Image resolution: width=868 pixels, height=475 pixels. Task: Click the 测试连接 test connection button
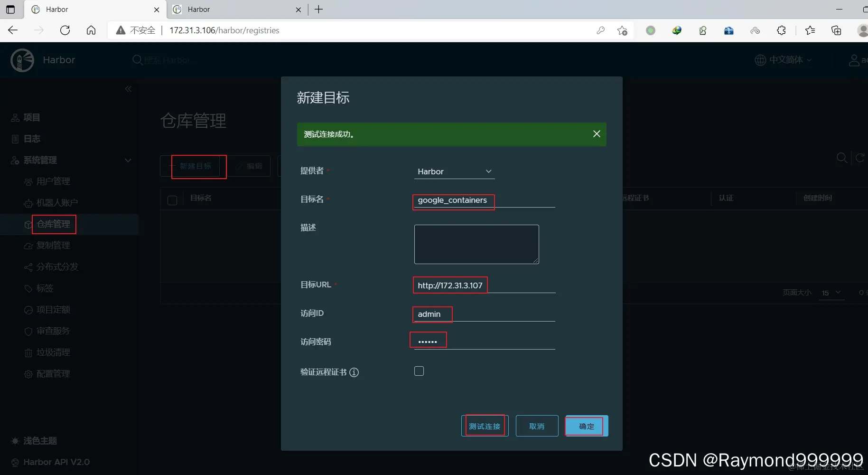(485, 426)
